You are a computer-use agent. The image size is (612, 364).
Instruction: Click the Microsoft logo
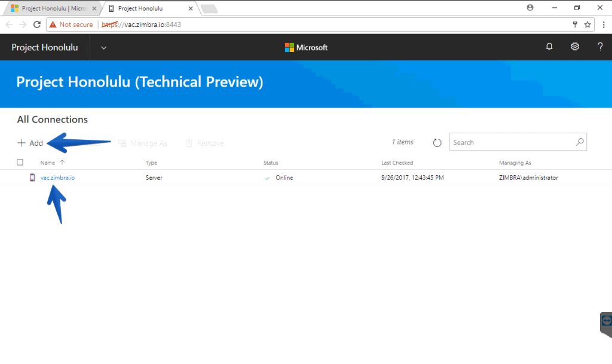point(307,48)
